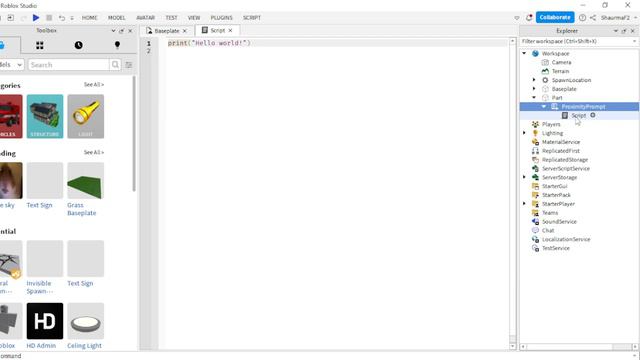The image size is (640, 360).
Task: Open the MODEL ribbon tab
Action: [117, 18]
